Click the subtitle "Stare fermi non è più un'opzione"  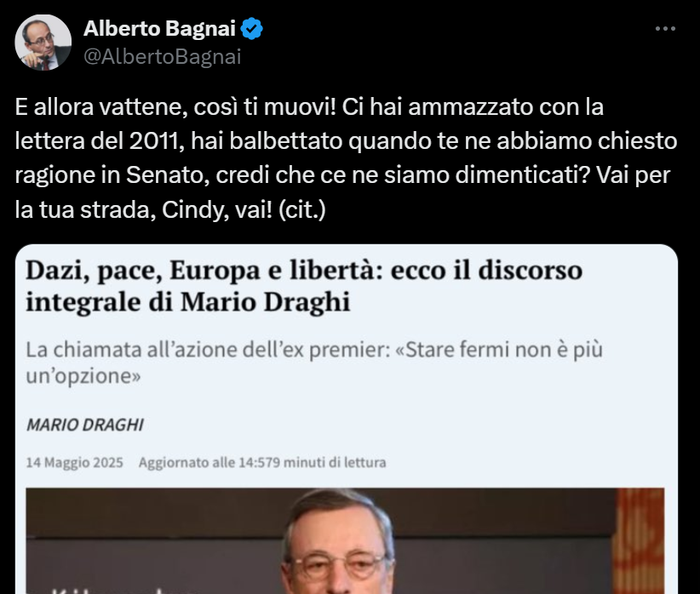click(314, 363)
